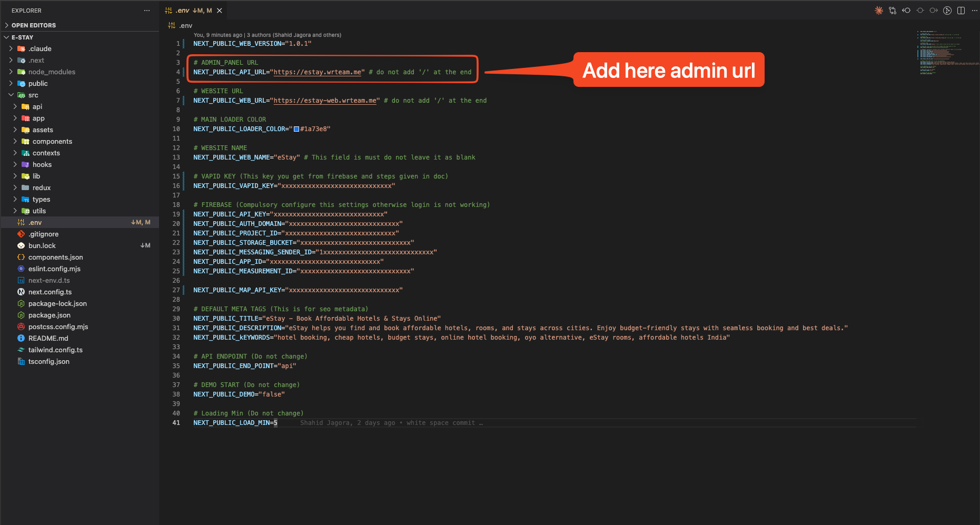This screenshot has height=525, width=980.
Task: Close the .env editor tab
Action: pos(220,11)
